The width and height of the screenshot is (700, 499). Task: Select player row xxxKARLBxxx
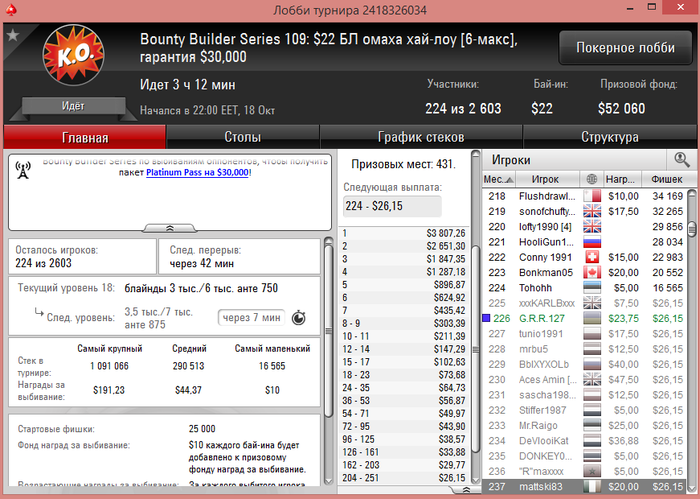(585, 303)
